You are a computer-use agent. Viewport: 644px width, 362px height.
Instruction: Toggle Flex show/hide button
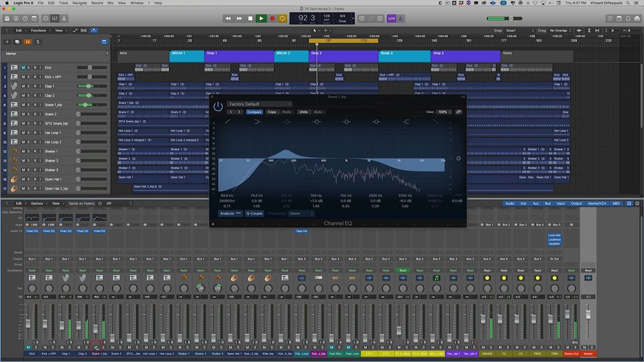coord(84,30)
